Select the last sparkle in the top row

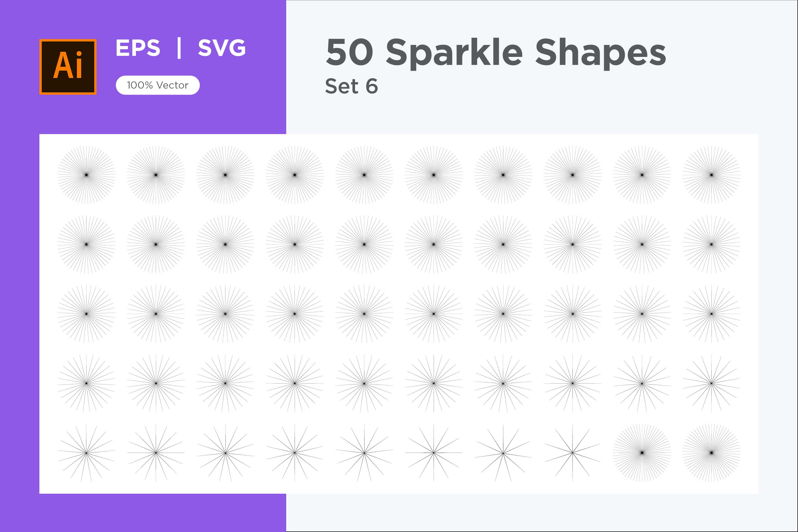point(712,175)
